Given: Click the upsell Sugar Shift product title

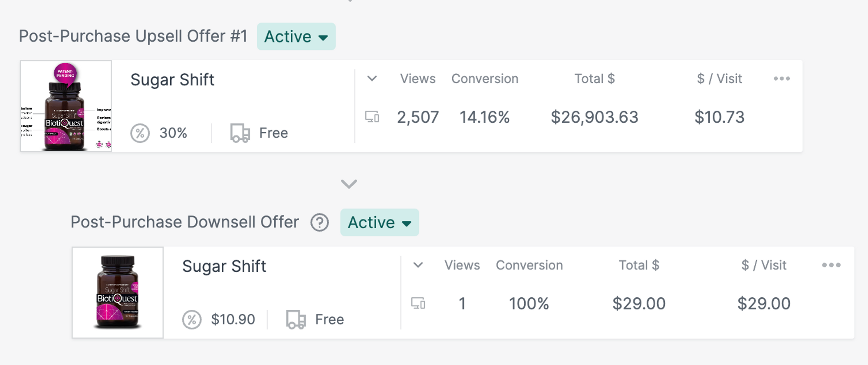Looking at the screenshot, I should pos(172,80).
